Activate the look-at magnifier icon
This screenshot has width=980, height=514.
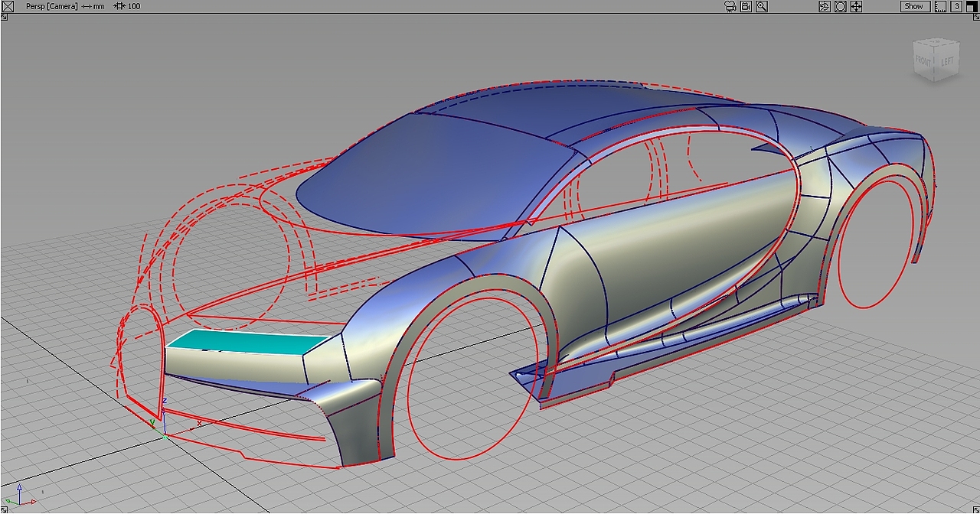pyautogui.click(x=762, y=6)
